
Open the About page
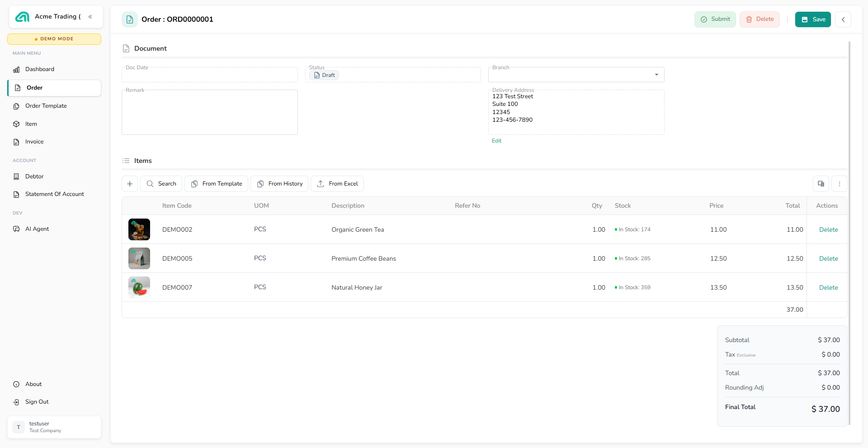pyautogui.click(x=54, y=384)
